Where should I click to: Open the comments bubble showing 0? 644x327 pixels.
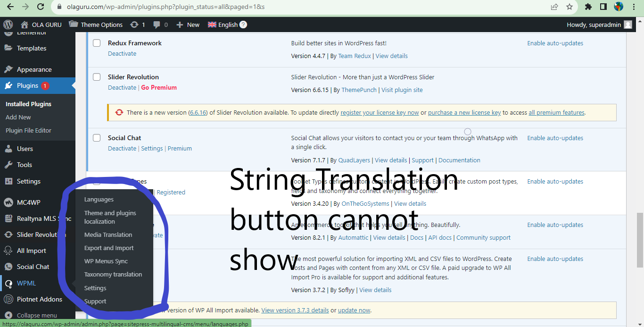[160, 25]
